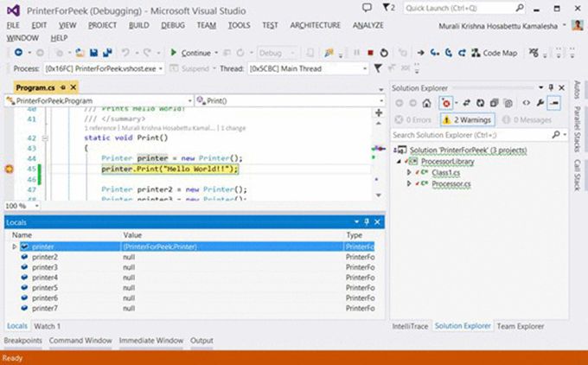Click the 1 reference CodeLens link
Viewport: 588px width, 365px height.
point(100,128)
